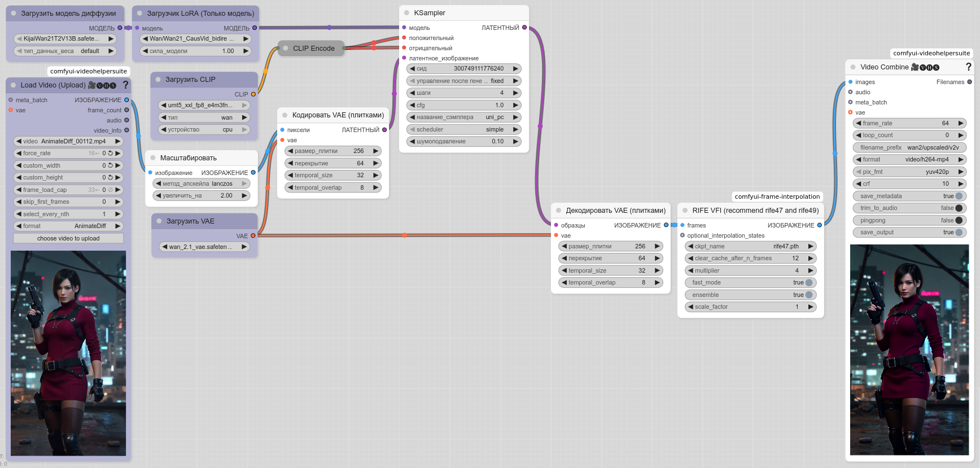980x468 pixels.
Task: Click the Video Combine output preview
Action: (x=909, y=349)
